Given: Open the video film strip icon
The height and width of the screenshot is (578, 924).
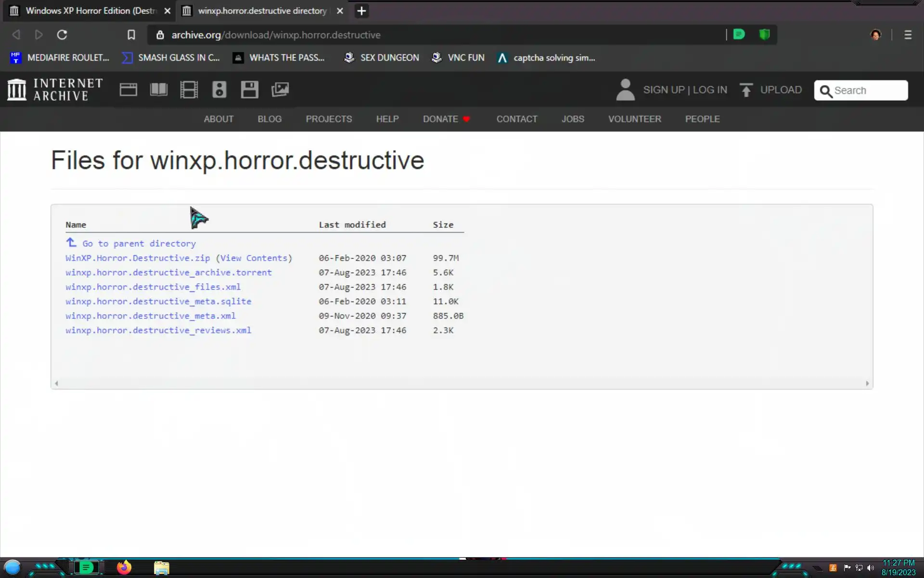Looking at the screenshot, I should [x=189, y=90].
